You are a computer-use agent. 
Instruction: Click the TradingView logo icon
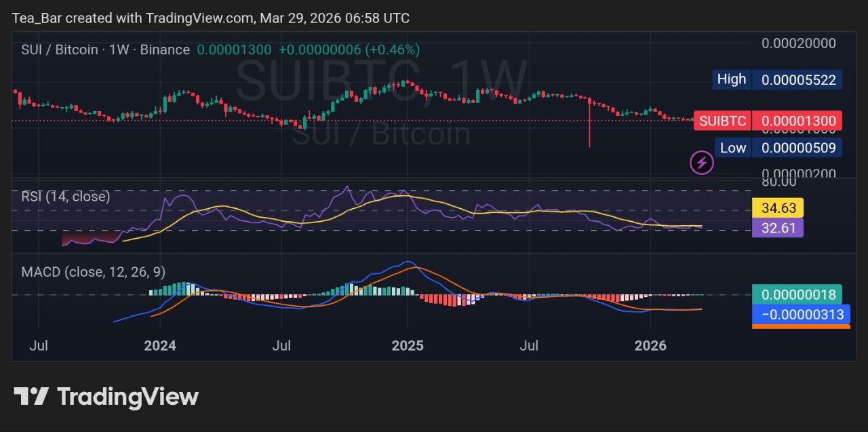31,396
